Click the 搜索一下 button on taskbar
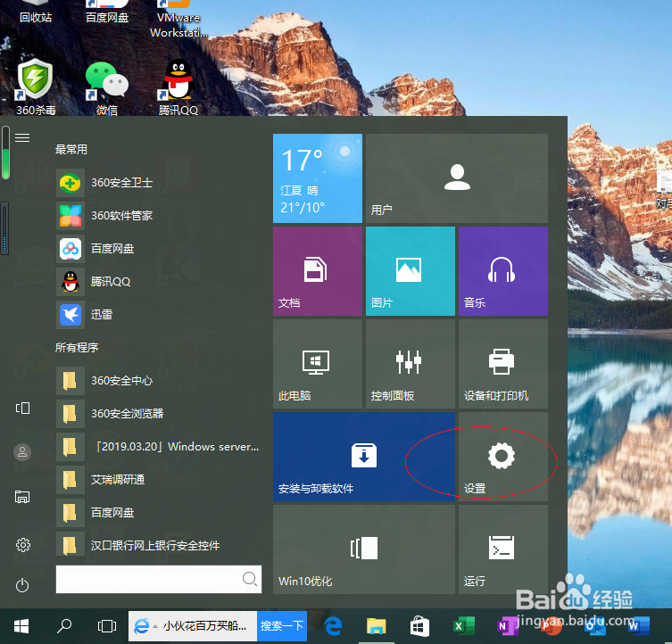This screenshot has width=672, height=644. coord(282,626)
